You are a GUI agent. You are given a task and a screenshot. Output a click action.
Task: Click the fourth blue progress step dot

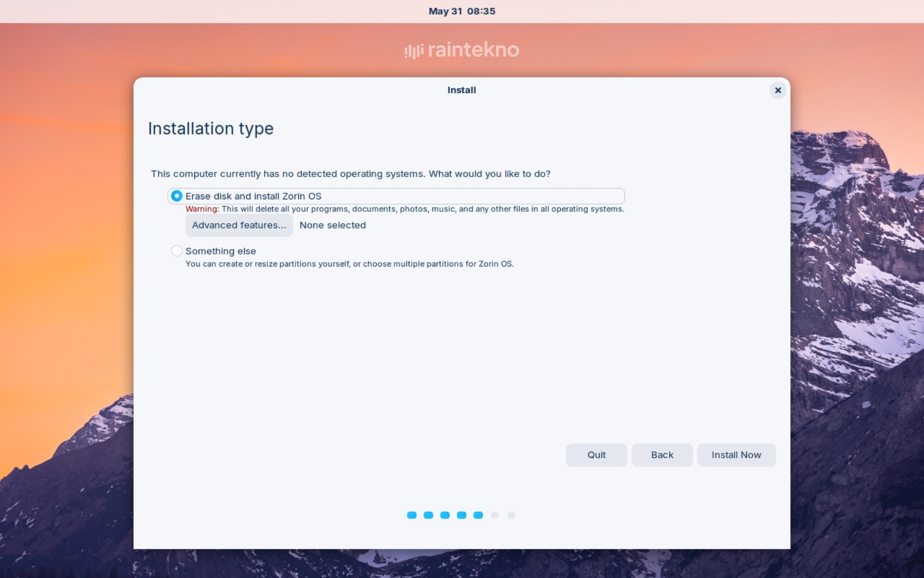pos(462,515)
